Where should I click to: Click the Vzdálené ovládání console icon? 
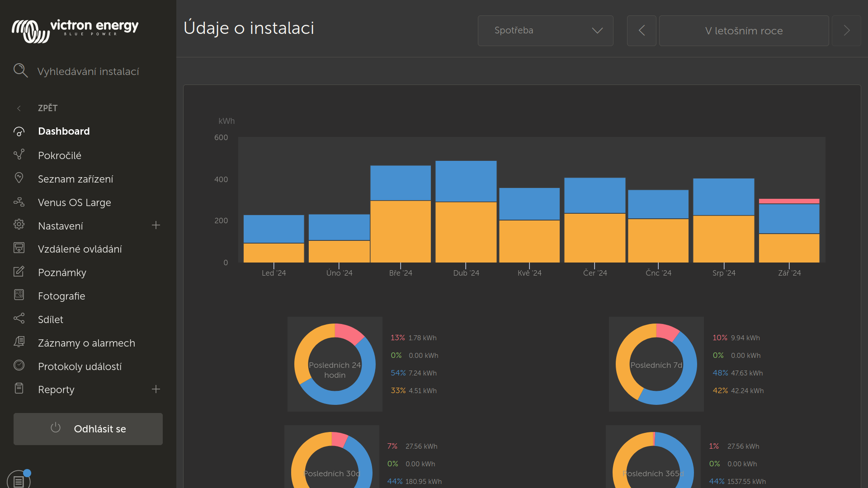pyautogui.click(x=19, y=248)
